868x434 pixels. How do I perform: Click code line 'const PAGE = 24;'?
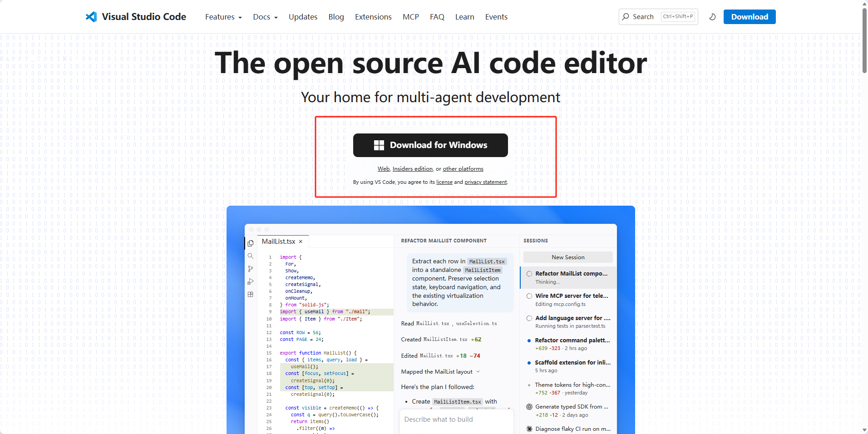click(301, 340)
